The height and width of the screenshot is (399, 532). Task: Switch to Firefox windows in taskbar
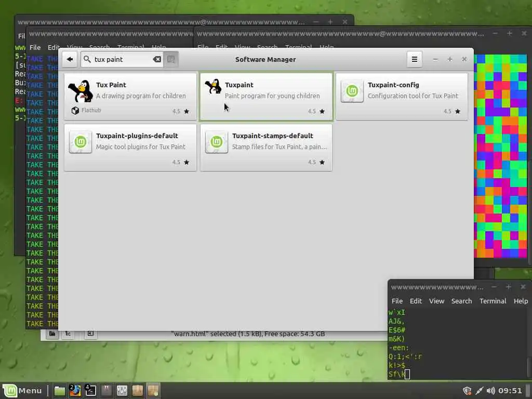tap(75, 391)
